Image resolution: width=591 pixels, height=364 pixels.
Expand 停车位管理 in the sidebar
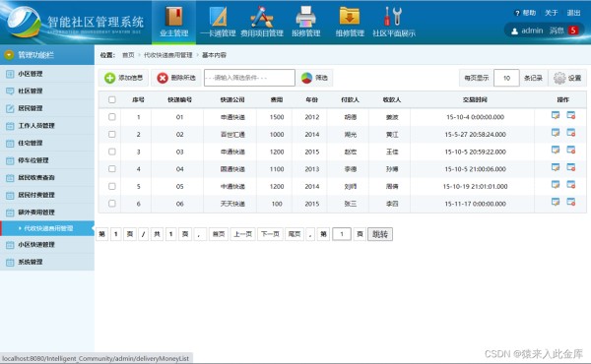(x=47, y=160)
